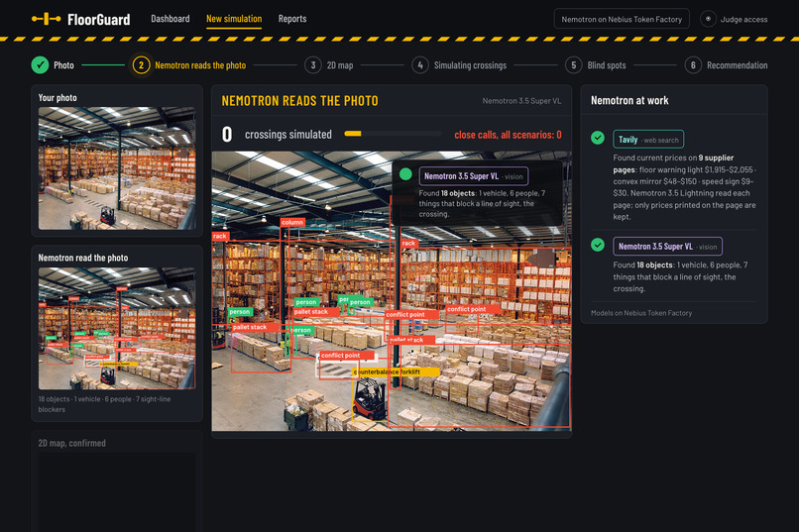Select the rightmost 'conflict point' label
Screen dimensions: 799x532
[x=474, y=309]
